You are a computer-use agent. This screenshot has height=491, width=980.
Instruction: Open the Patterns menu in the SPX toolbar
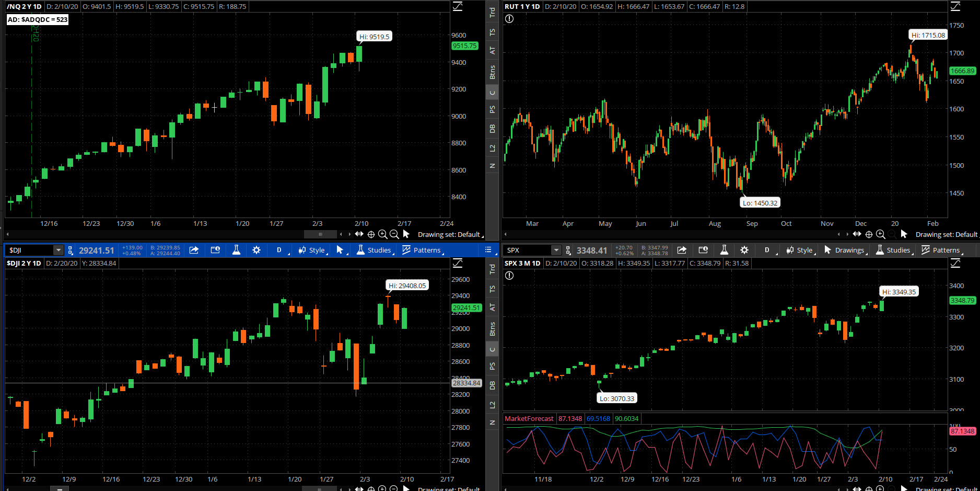pos(942,250)
